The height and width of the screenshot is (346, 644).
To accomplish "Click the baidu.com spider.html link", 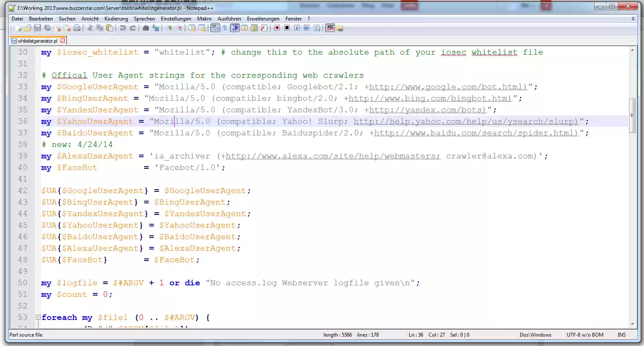I will (476, 133).
